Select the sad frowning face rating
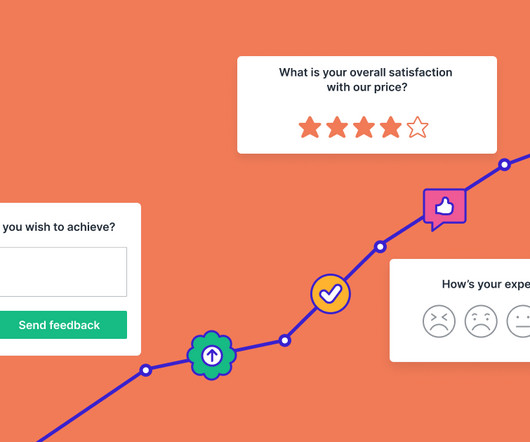530x442 pixels. (x=481, y=321)
